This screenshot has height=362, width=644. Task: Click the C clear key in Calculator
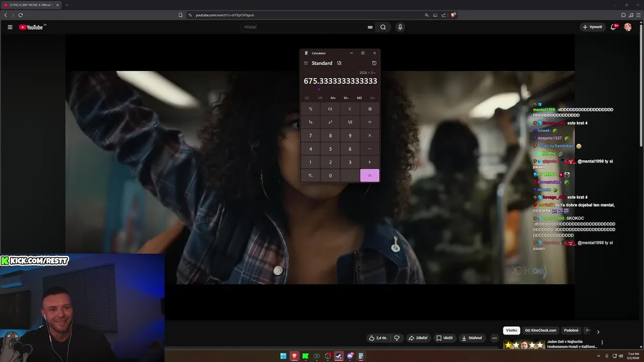pos(350,109)
